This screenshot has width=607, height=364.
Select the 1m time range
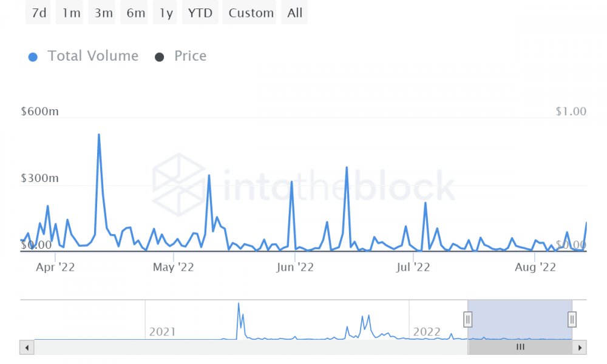pyautogui.click(x=70, y=13)
